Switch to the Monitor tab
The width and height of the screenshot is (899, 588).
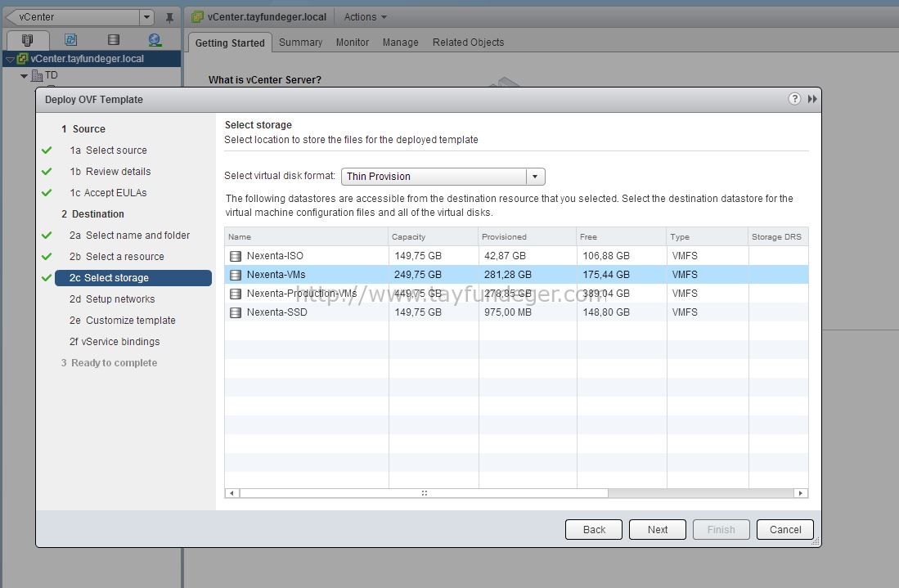coord(352,43)
